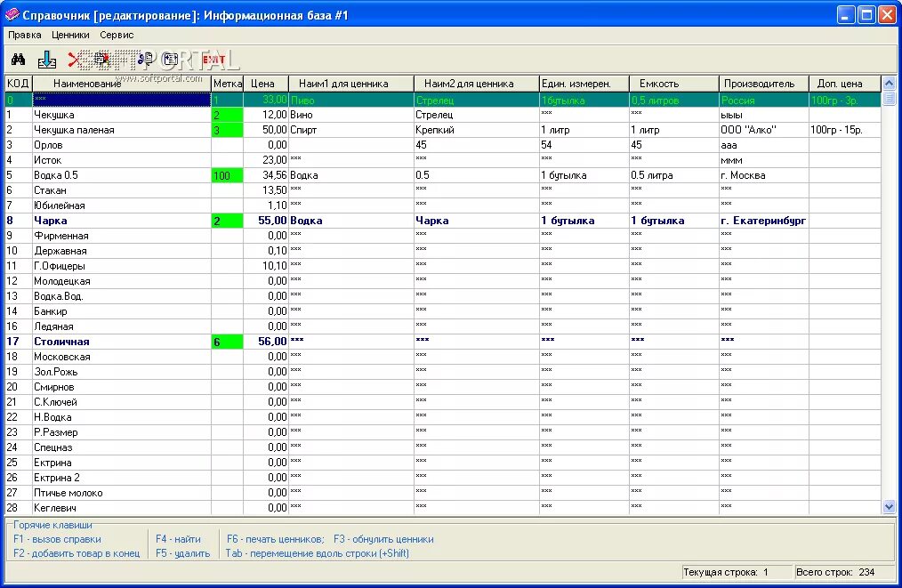
Task: Select the Кеглевич row name
Action: click(122, 508)
